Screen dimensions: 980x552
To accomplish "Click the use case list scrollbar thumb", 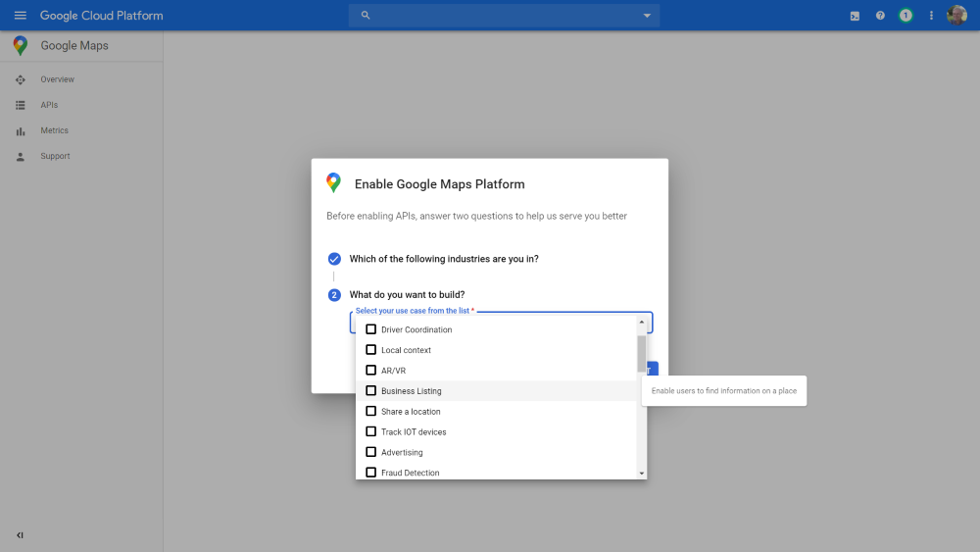I will coord(641,354).
